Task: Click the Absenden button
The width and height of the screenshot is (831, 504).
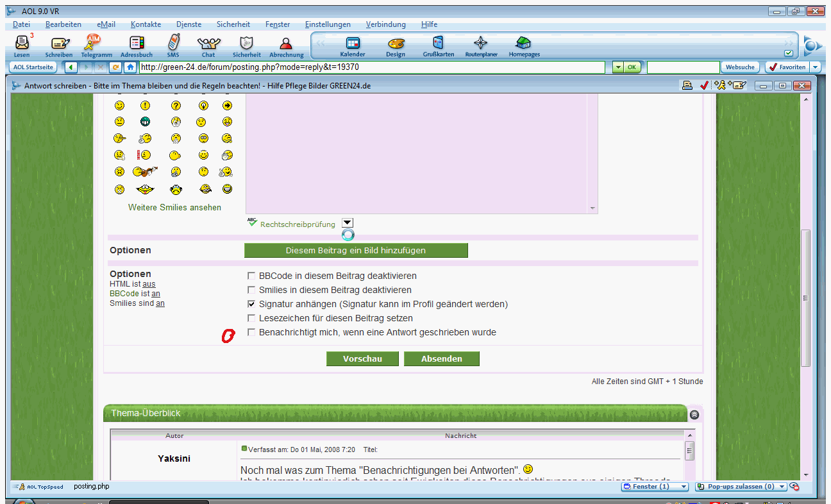Action: 441,359
